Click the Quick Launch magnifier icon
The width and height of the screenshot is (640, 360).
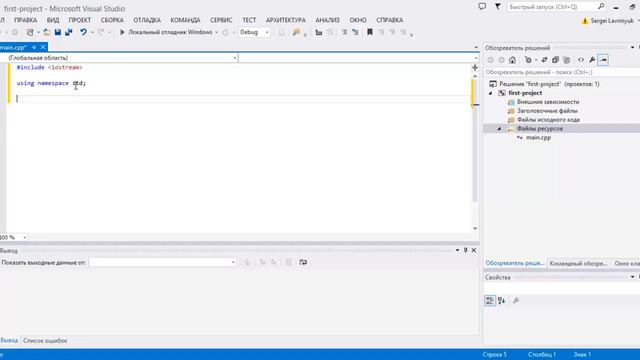[601, 7]
